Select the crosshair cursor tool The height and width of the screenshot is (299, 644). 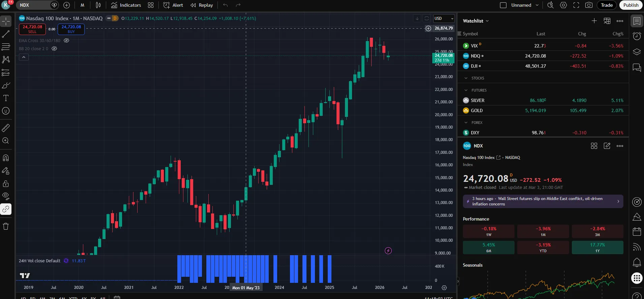[6, 21]
